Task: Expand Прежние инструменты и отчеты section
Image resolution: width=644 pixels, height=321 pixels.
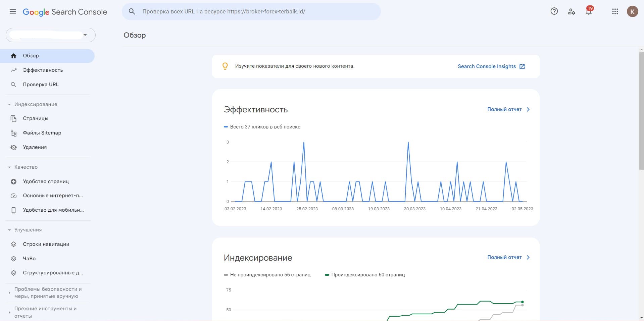Action: [9, 312]
